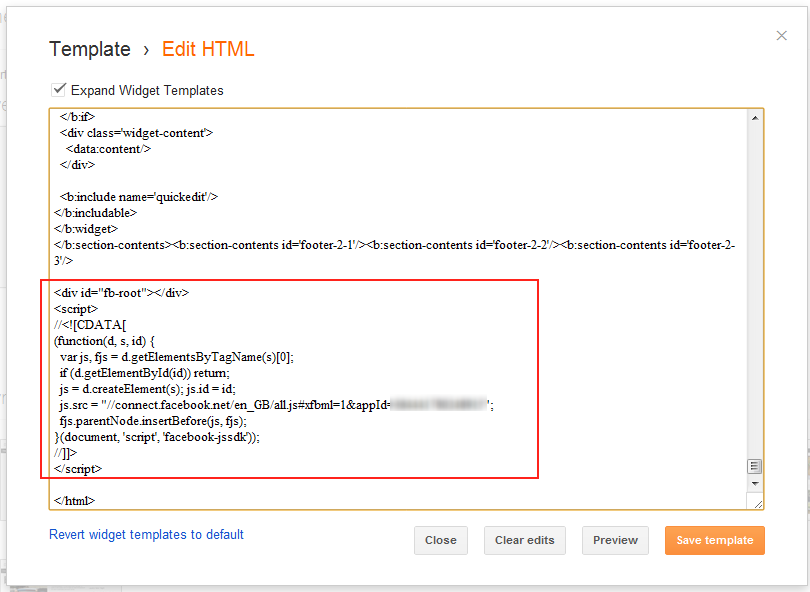
Task: Uncheck Expand Widget Templates checkbox
Action: point(58,90)
